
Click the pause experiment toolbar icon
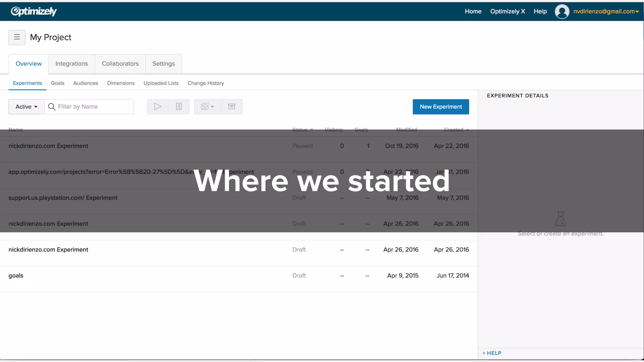coord(179,107)
